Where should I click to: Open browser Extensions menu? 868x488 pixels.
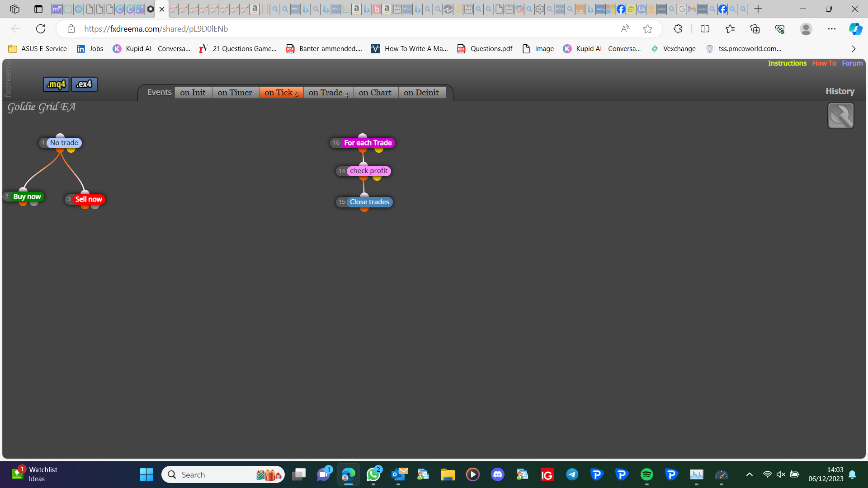point(678,29)
